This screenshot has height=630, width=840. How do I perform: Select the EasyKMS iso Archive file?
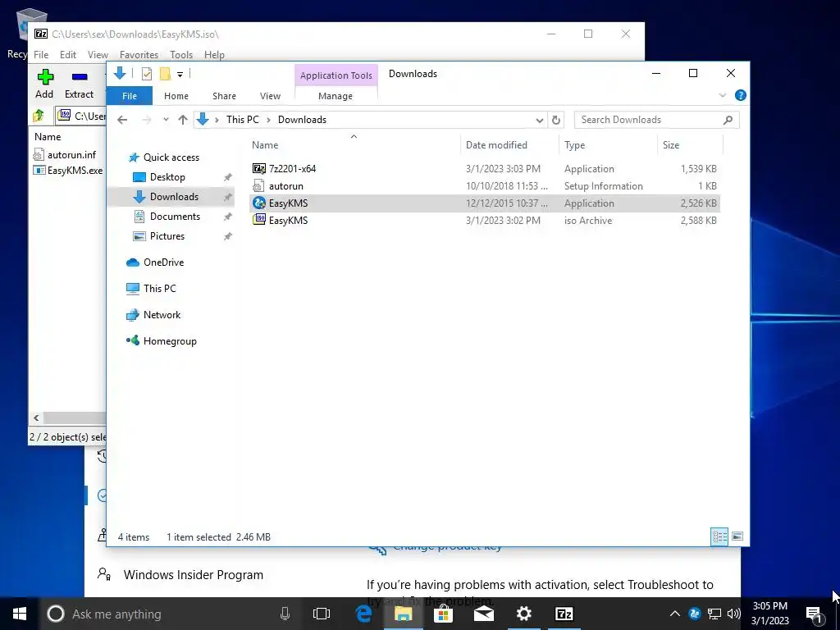(485, 220)
